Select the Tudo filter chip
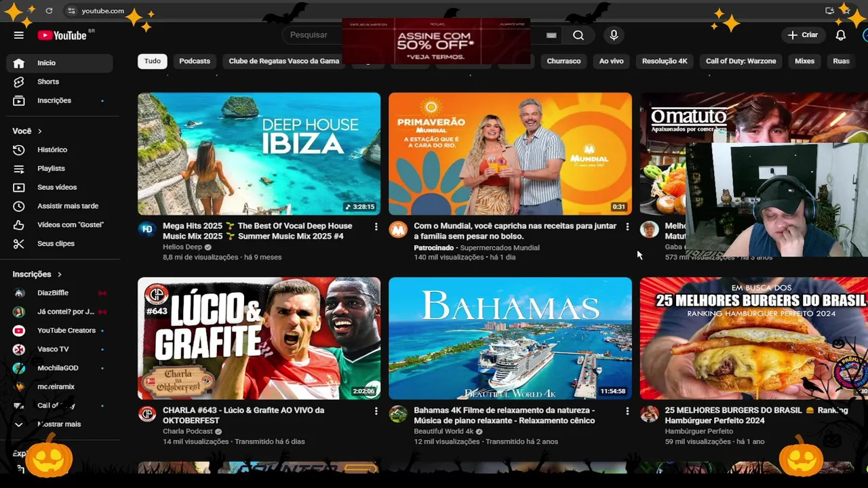The height and width of the screenshot is (488, 868). click(x=153, y=61)
